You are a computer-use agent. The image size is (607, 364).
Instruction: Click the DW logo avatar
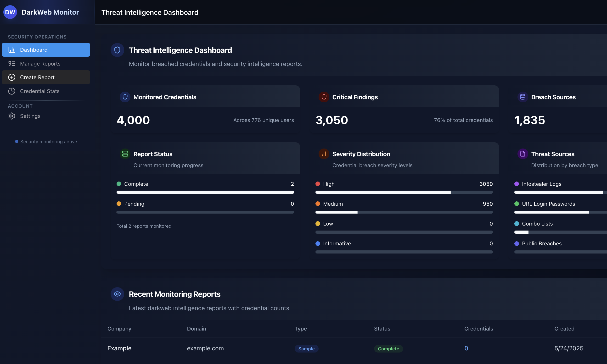[x=10, y=12]
